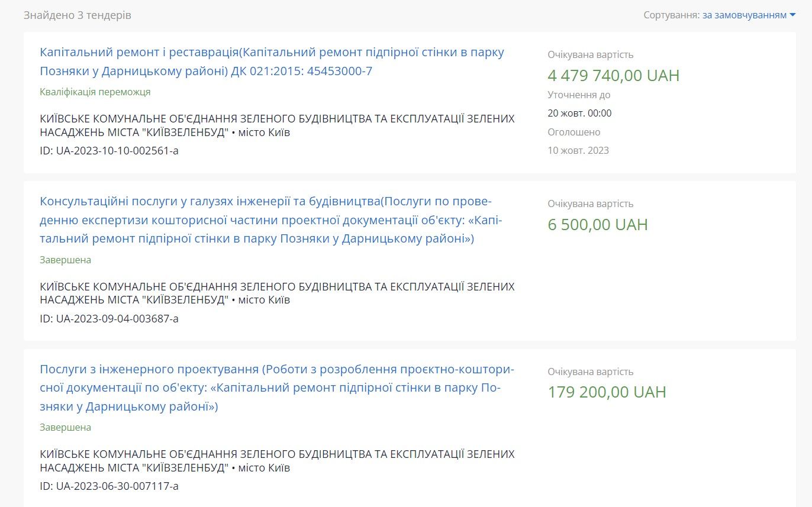The height and width of the screenshot is (507, 812).
Task: Select tender ID UA-2023-10-10-002561-a
Action: click(x=109, y=151)
